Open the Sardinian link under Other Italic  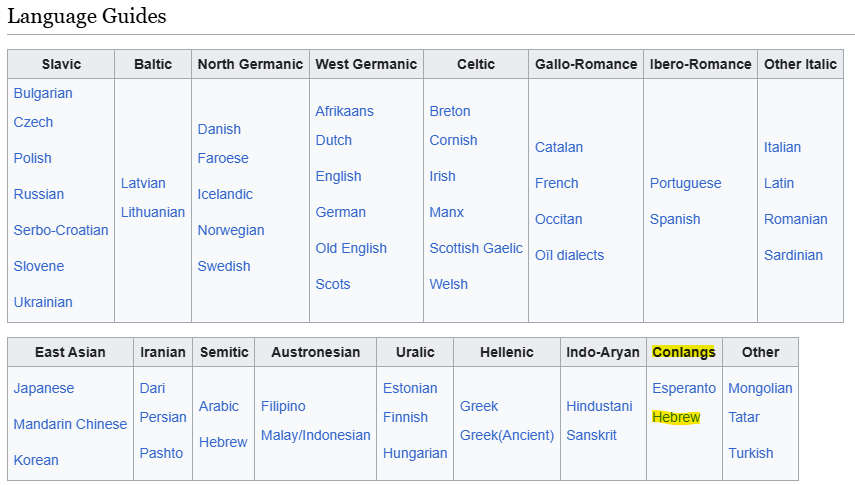point(793,255)
